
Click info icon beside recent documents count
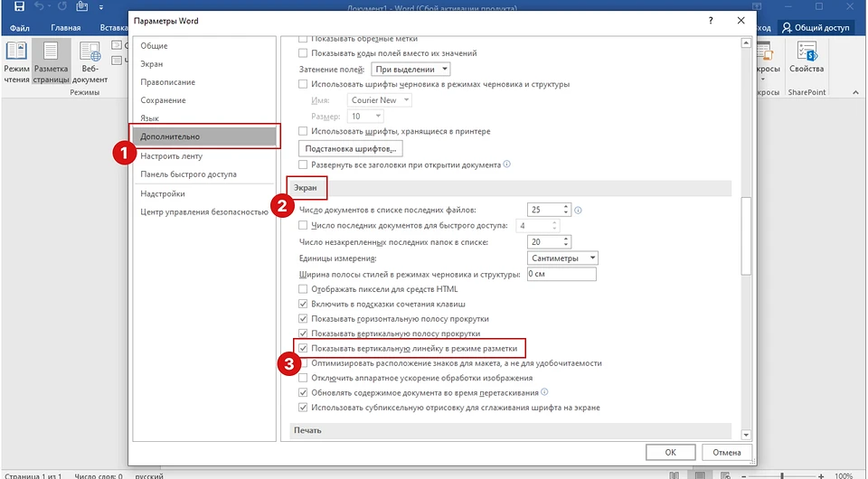point(578,210)
